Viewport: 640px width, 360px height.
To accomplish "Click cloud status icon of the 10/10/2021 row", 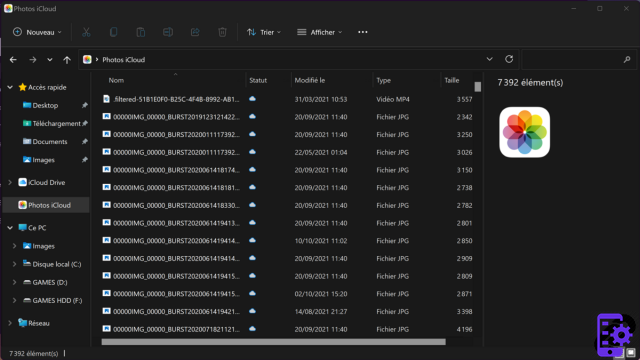I will pos(253,240).
